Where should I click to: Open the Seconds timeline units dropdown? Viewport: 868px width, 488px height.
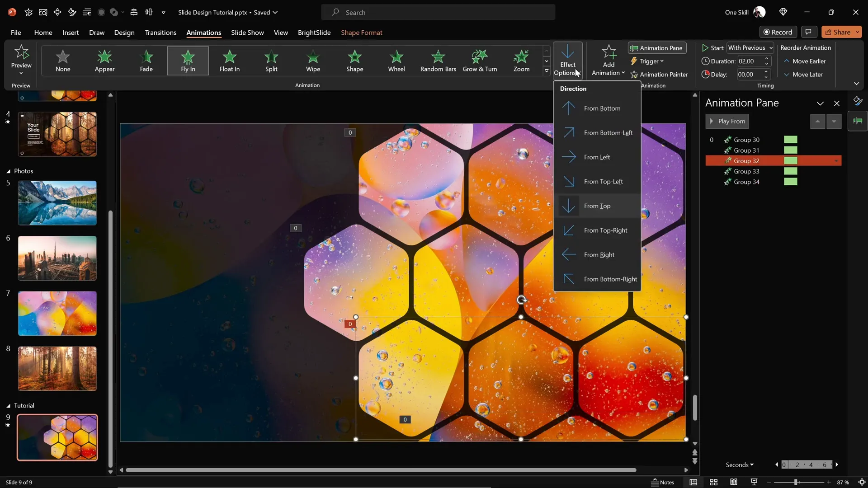[740, 465]
